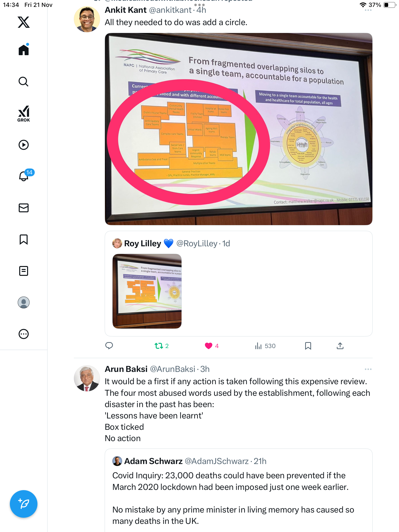Image resolution: width=399 pixels, height=532 pixels.
Task: Visit @AdamJSchwarz quoted post
Action: tap(238, 490)
